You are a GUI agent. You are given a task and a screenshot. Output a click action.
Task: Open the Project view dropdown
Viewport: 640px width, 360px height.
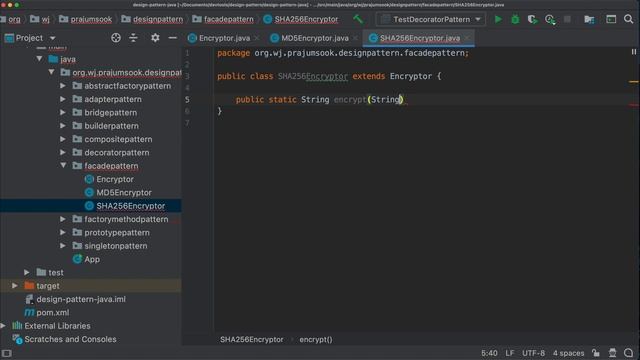pos(53,38)
